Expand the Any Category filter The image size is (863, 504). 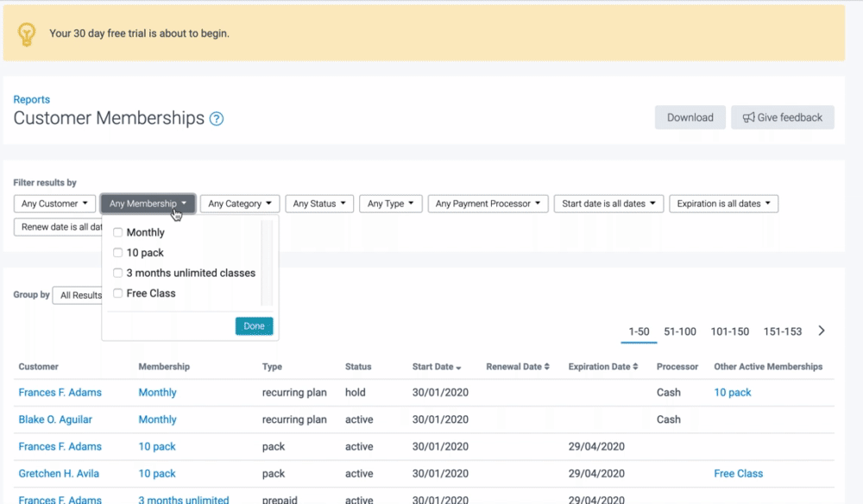pyautogui.click(x=240, y=204)
